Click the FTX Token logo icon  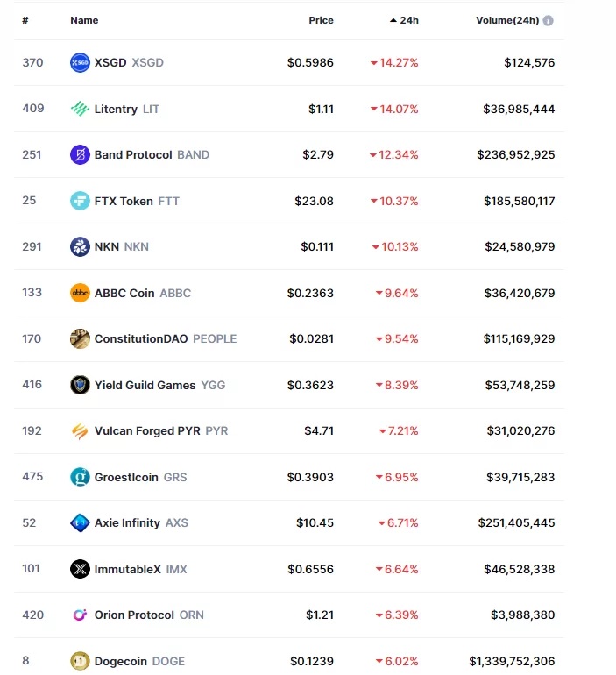[x=80, y=201]
